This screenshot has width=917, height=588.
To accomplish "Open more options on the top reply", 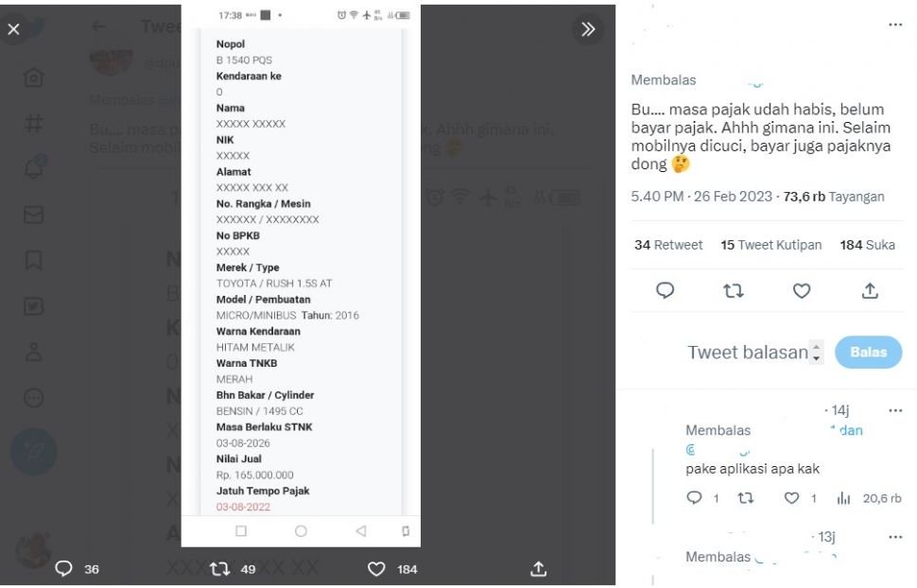I will (x=895, y=410).
